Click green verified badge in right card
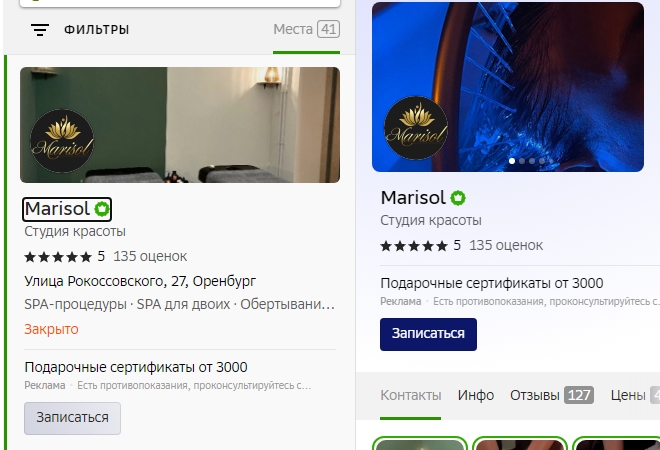This screenshot has height=450, width=660. pos(458,198)
